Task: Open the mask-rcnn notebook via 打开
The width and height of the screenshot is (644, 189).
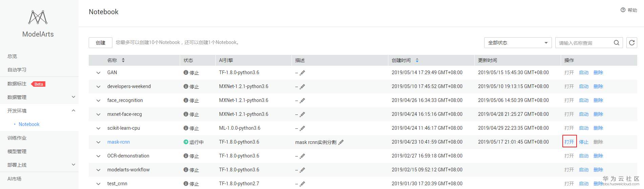Action: (569, 142)
